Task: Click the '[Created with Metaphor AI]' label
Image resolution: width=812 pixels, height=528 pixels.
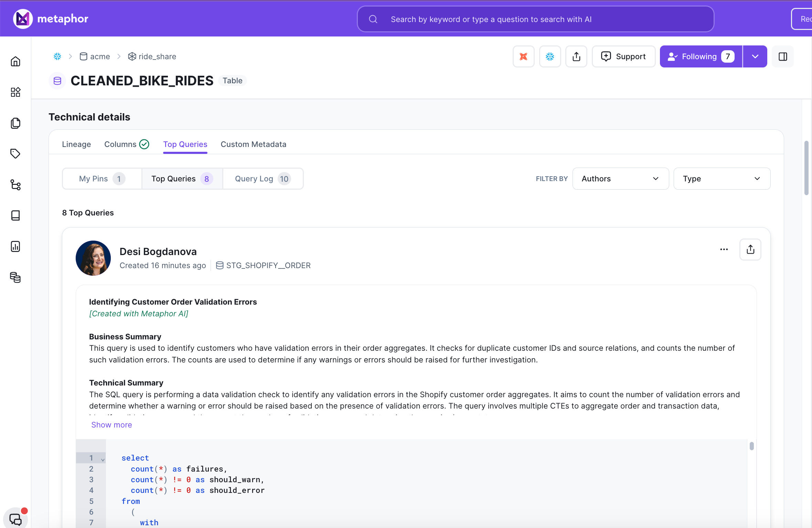Action: pos(138,314)
